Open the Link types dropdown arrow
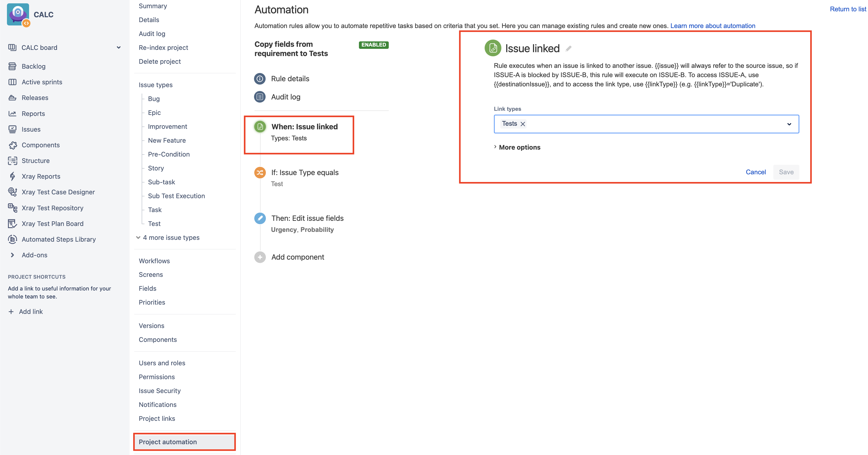 point(789,124)
